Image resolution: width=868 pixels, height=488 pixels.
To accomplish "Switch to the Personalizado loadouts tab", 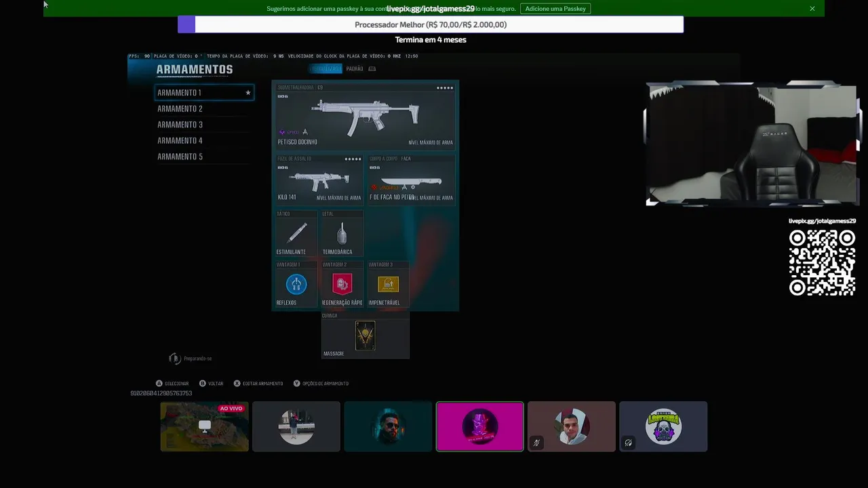I will (325, 68).
